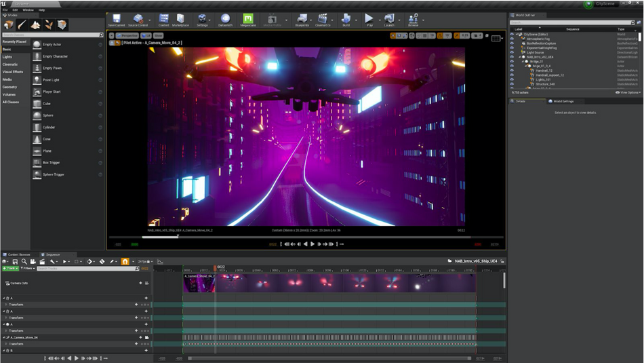This screenshot has width=644, height=363.
Task: Select Place mode icon in Modes panel
Action: coord(9,25)
